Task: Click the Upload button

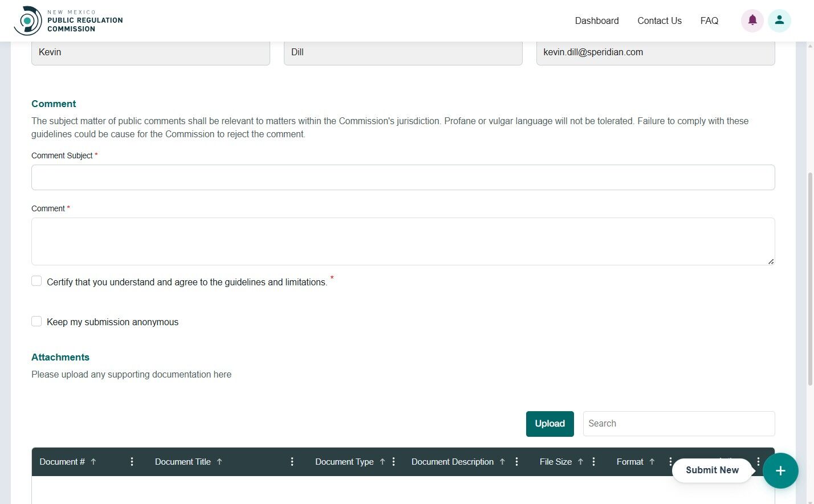Action: pos(550,424)
